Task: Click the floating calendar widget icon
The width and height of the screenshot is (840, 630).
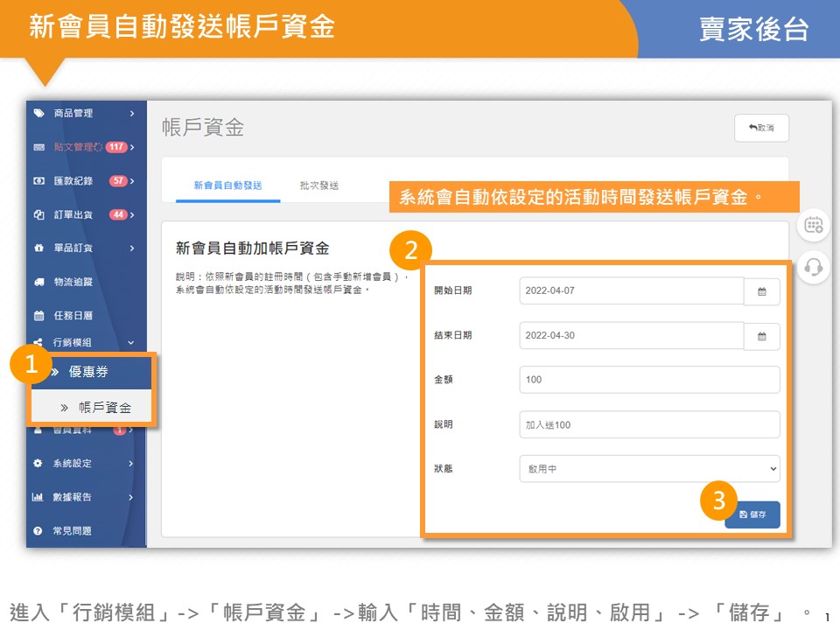Action: (814, 225)
